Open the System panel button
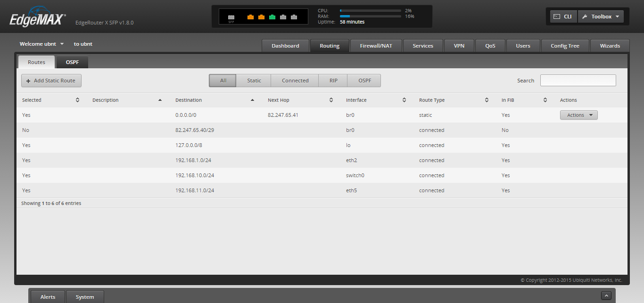The width and height of the screenshot is (644, 303). 85,297
